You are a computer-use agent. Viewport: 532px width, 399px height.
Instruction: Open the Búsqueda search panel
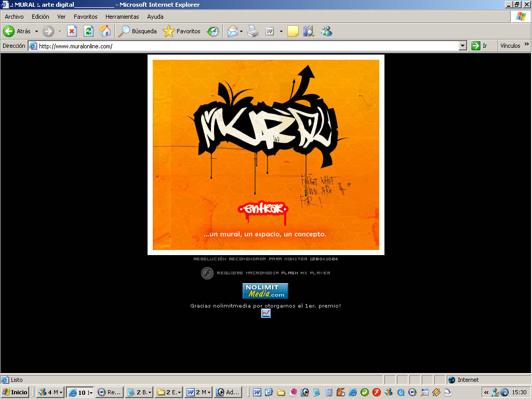pos(137,31)
